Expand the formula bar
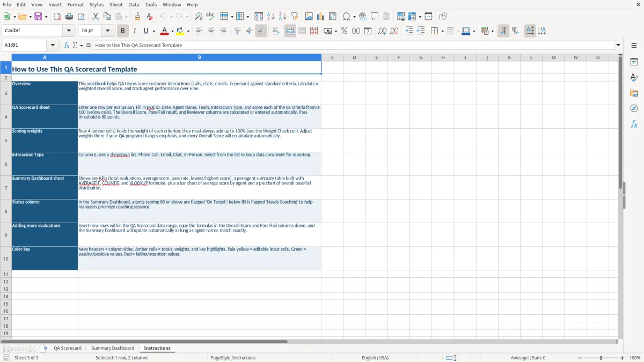 pyautogui.click(x=618, y=46)
